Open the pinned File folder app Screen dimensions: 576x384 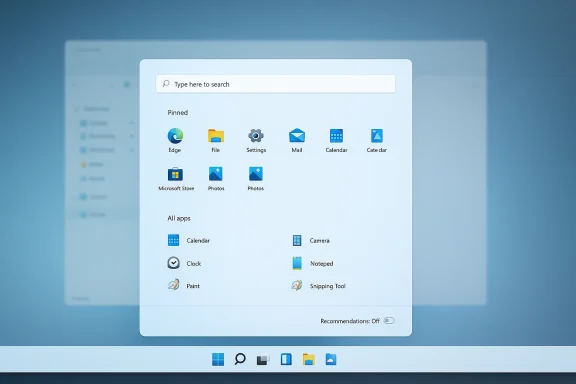(x=216, y=140)
